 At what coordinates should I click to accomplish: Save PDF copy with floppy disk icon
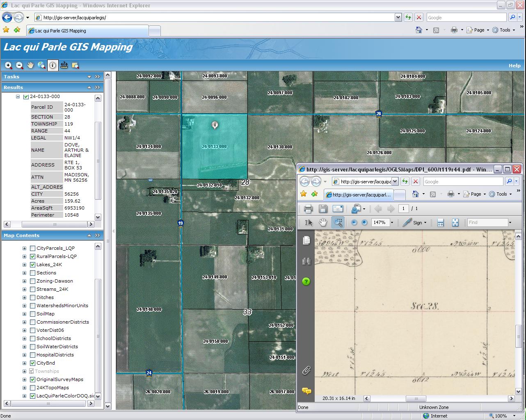pos(323,209)
